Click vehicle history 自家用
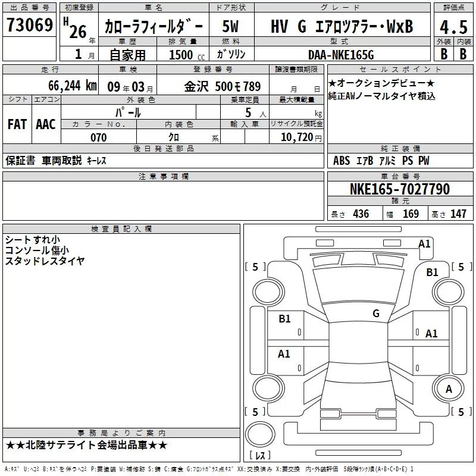The image size is (476, 476). (127, 55)
